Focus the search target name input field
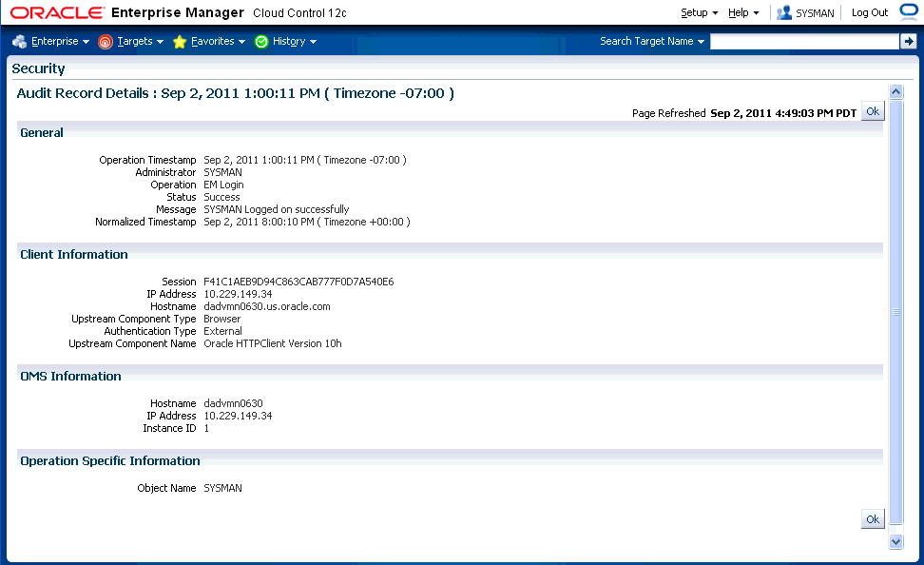Viewport: 924px width, 565px height. (x=804, y=41)
